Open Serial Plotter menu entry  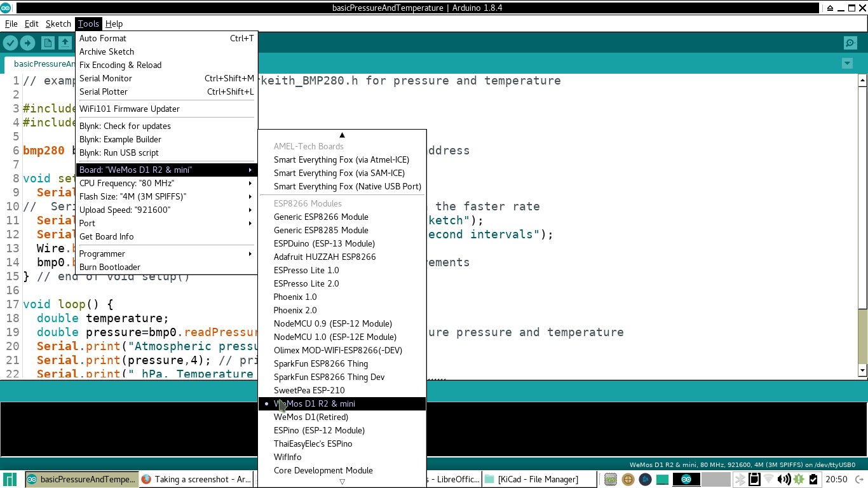point(166,91)
